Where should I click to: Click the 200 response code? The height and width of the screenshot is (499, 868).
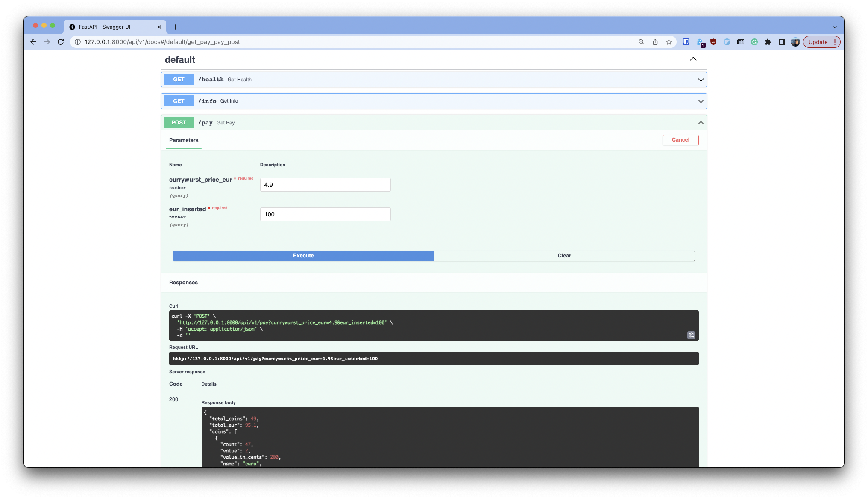point(173,399)
